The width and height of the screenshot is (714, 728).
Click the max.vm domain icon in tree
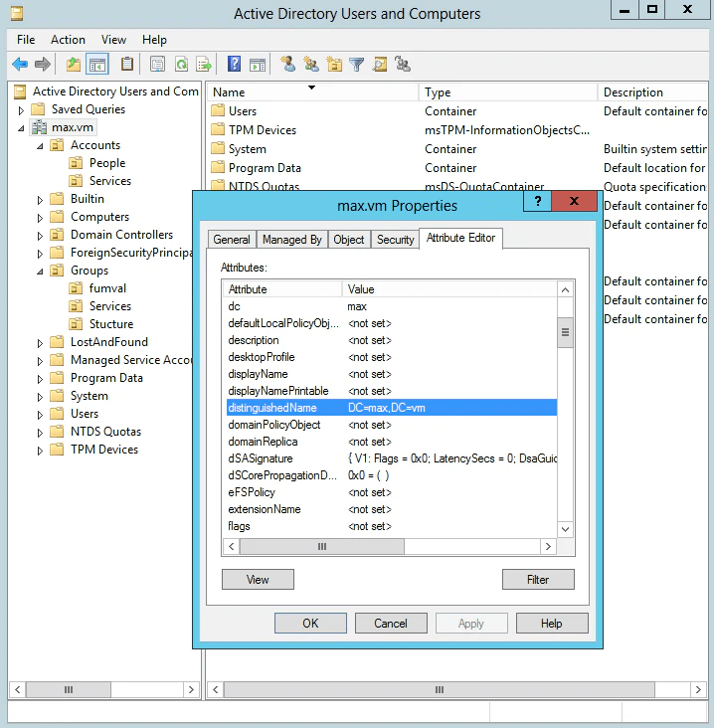(39, 127)
